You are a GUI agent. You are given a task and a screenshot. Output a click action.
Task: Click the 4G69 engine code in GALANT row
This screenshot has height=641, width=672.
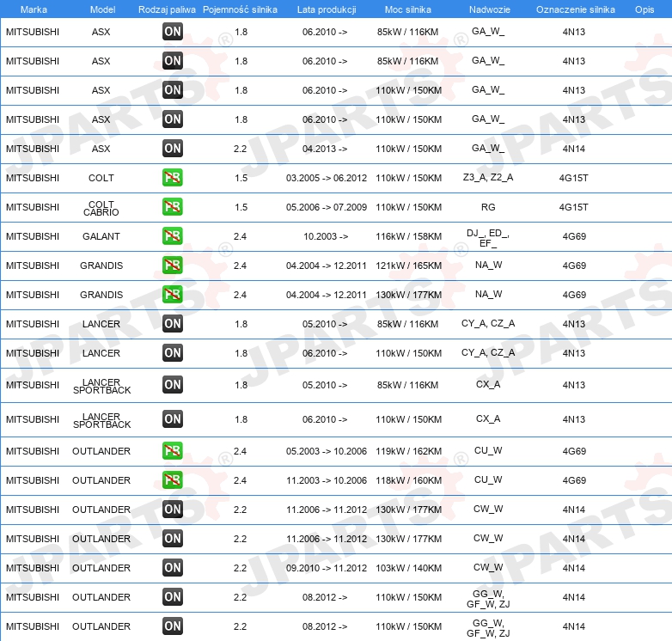coord(574,236)
